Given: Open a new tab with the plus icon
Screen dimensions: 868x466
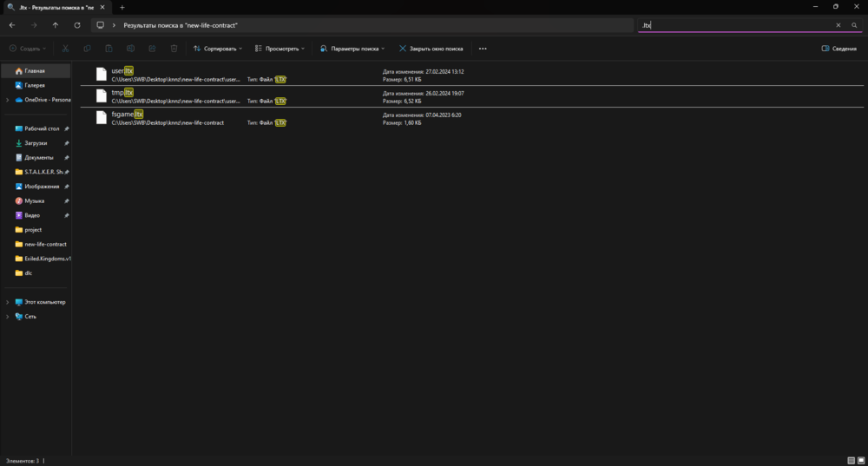Looking at the screenshot, I should (122, 7).
